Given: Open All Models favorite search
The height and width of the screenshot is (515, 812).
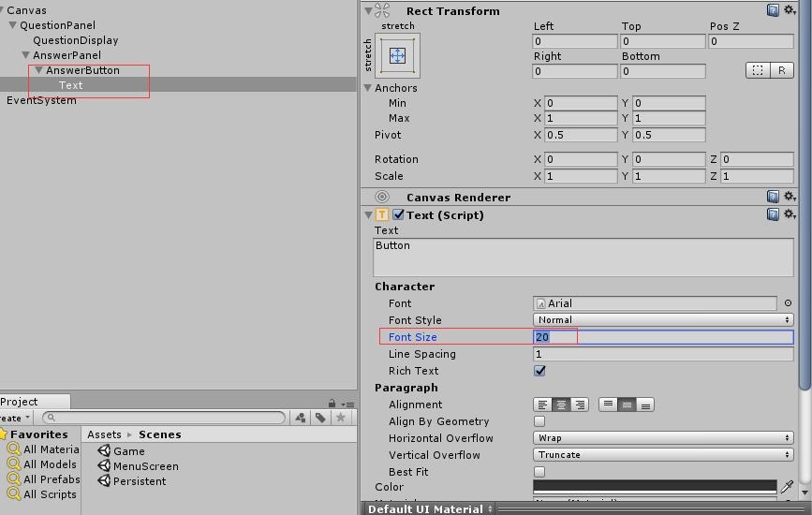Looking at the screenshot, I should click(x=42, y=464).
